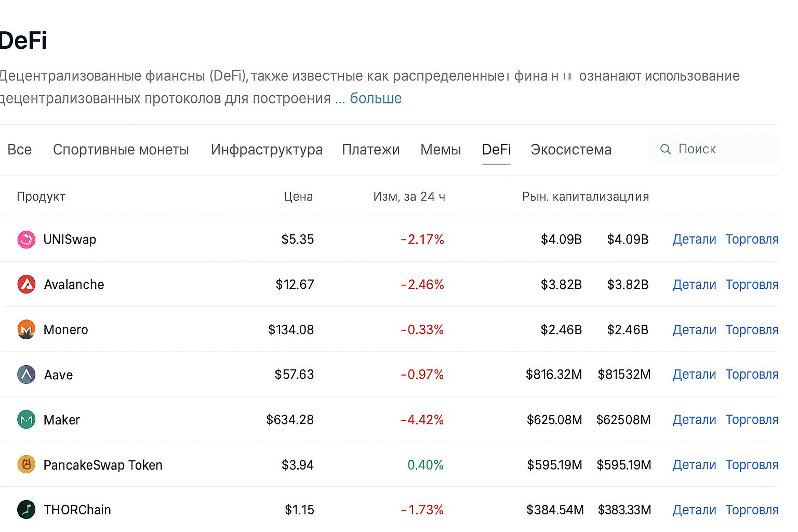This screenshot has width=798, height=532.
Task: Open the Спортивные монеты tab
Action: pyautogui.click(x=121, y=150)
